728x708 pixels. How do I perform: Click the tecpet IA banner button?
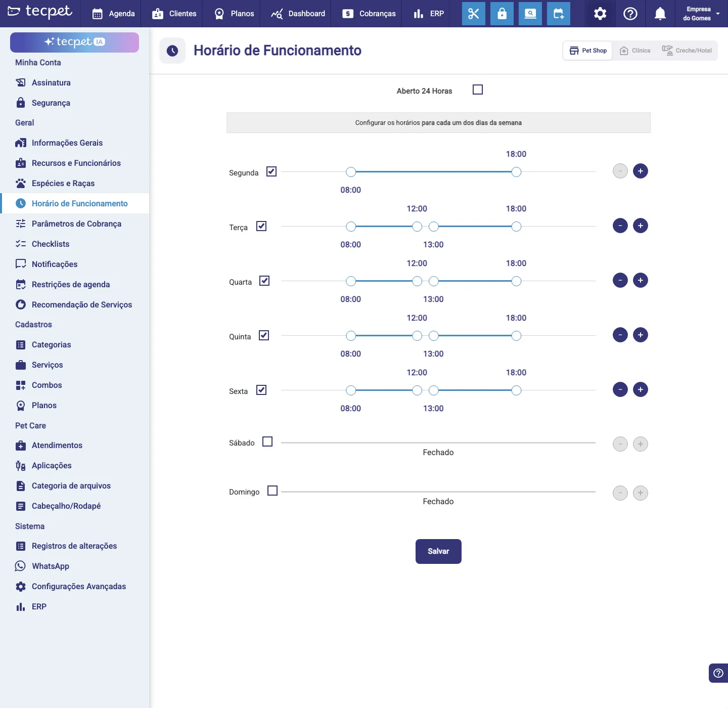coord(74,42)
